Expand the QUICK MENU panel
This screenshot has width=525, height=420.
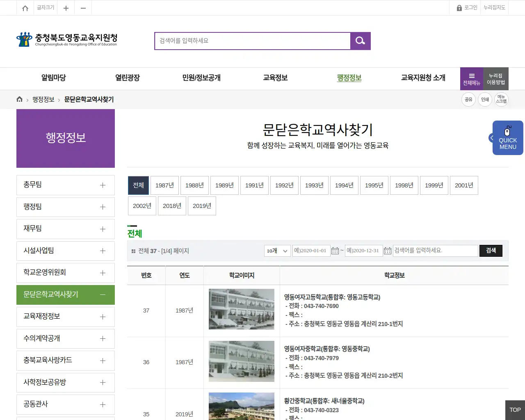(507, 138)
